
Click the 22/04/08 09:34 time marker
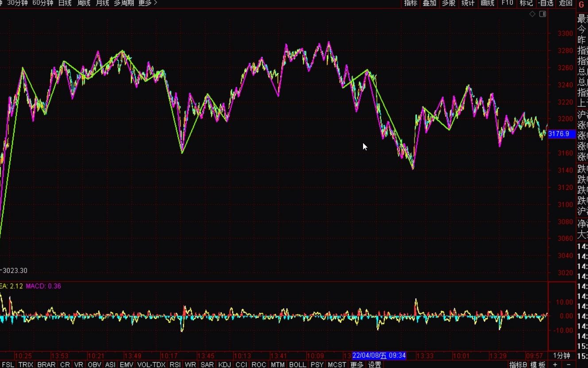pyautogui.click(x=379, y=356)
